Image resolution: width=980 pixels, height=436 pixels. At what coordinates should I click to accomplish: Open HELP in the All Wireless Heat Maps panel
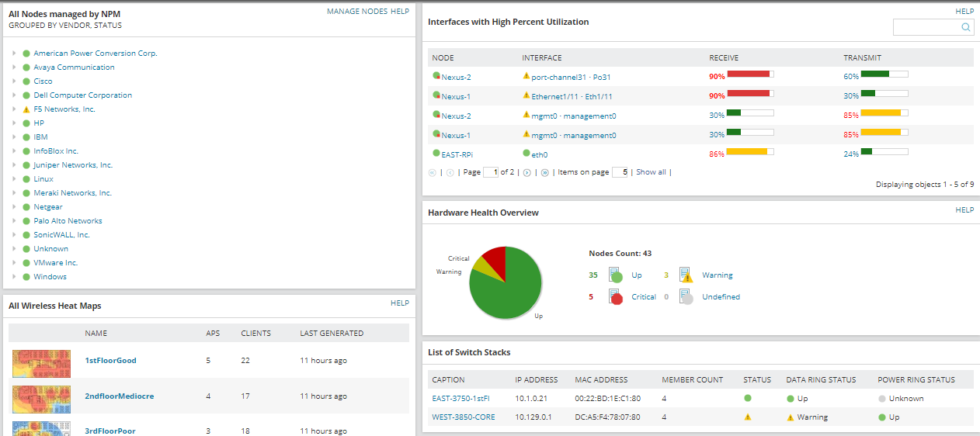point(400,303)
